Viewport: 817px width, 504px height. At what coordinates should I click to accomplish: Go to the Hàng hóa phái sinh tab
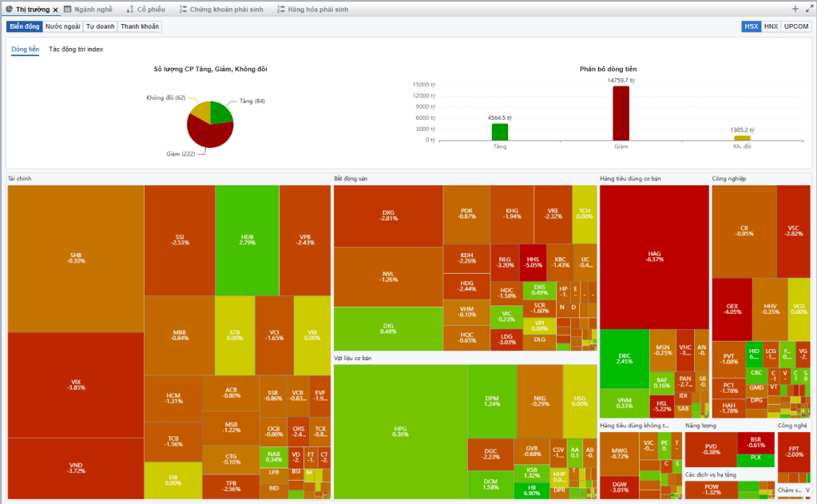pos(311,10)
